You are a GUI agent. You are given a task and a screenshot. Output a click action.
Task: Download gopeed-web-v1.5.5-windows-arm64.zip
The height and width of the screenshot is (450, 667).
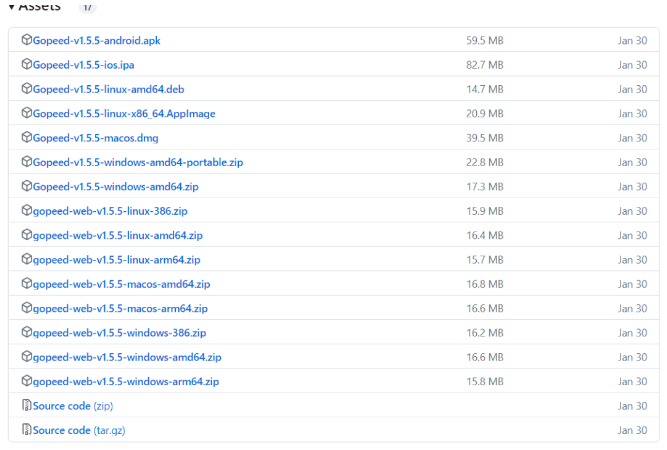[126, 381]
